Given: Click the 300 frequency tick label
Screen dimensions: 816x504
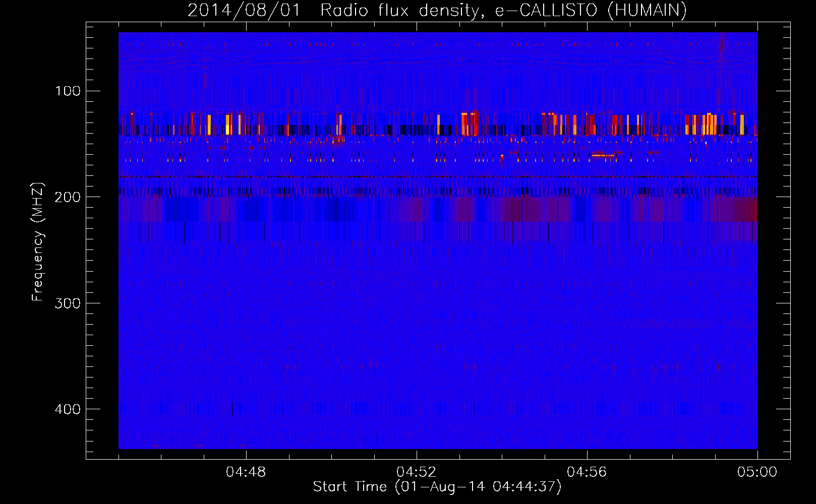Looking at the screenshot, I should click(x=68, y=303).
